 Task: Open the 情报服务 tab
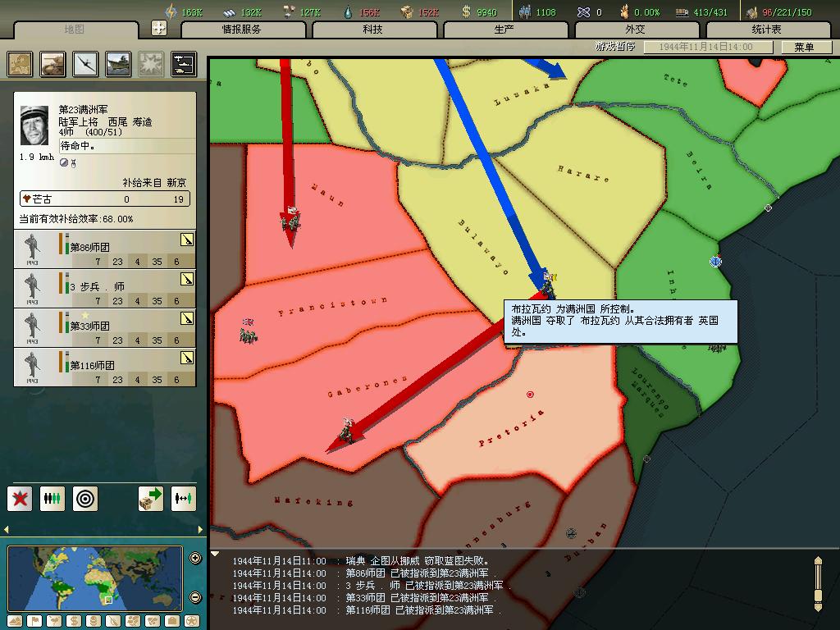coord(242,30)
